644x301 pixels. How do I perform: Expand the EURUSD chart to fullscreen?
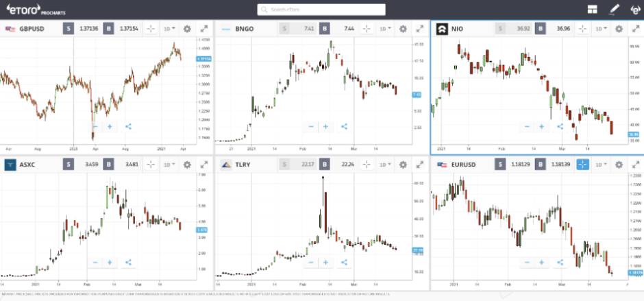click(x=636, y=165)
